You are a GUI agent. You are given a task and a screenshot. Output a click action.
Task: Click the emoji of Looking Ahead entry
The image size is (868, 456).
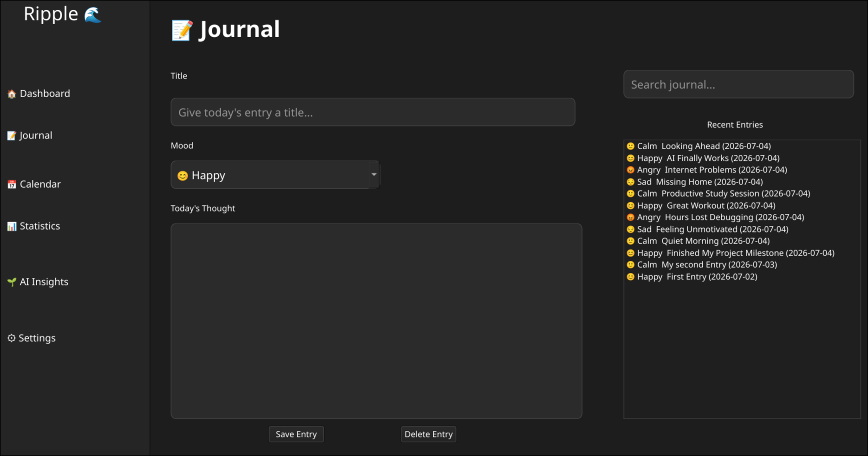(x=630, y=146)
